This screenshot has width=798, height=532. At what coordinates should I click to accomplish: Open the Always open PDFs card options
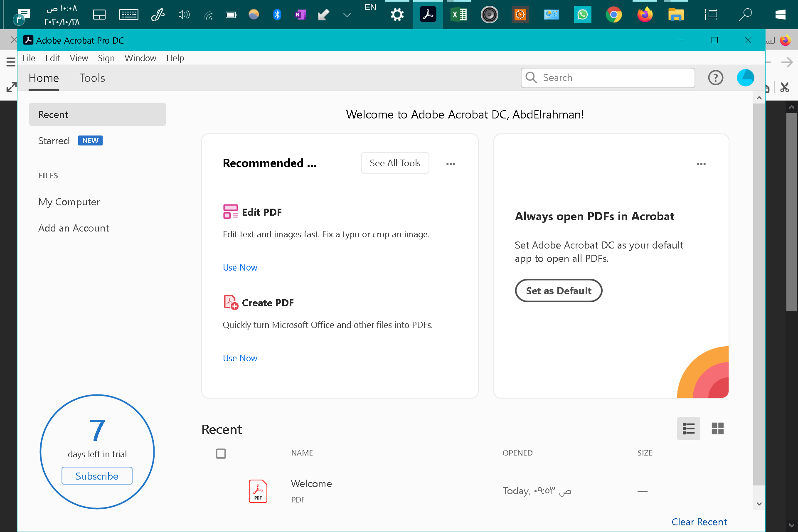[701, 164]
